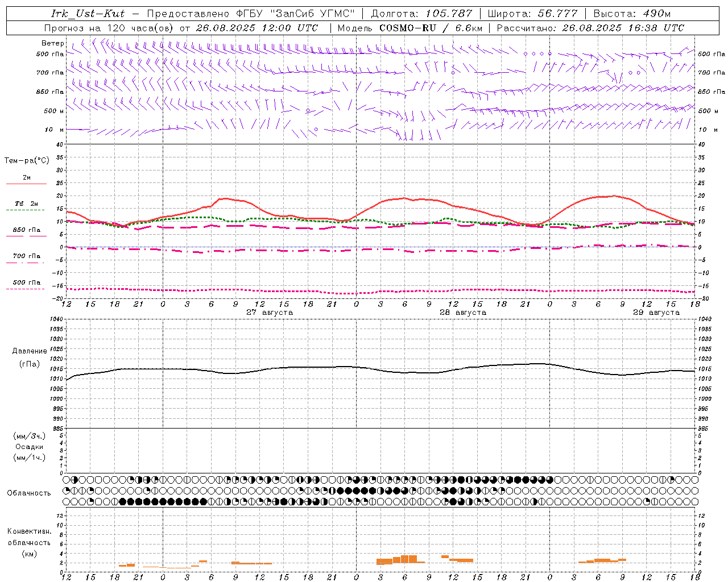Click the Осадки label
Viewport: 728px width, 582px height.
tap(30, 447)
